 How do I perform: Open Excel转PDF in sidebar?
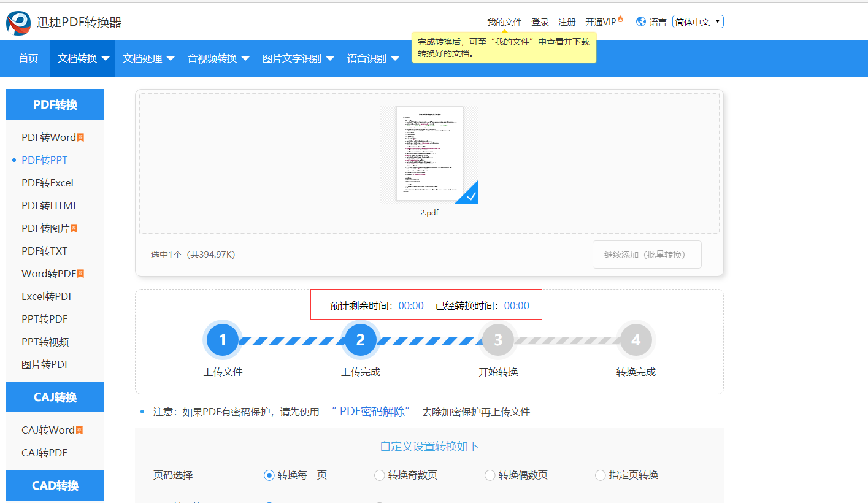[x=47, y=296]
